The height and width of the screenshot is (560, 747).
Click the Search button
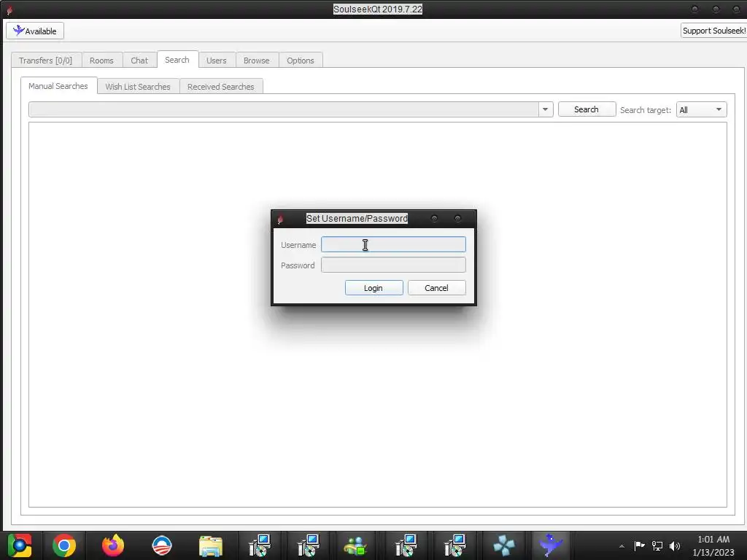tap(587, 109)
